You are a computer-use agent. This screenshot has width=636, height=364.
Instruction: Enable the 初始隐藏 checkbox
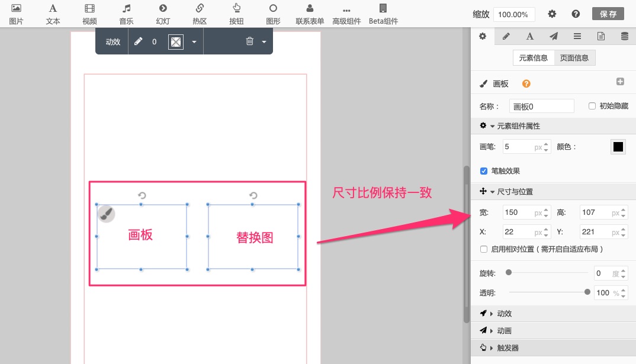click(592, 106)
